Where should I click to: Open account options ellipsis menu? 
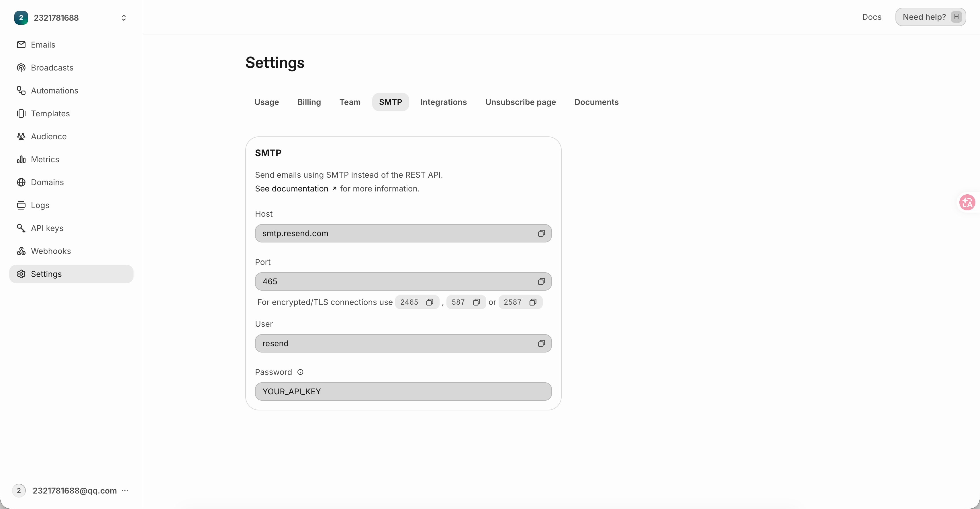[x=125, y=491]
